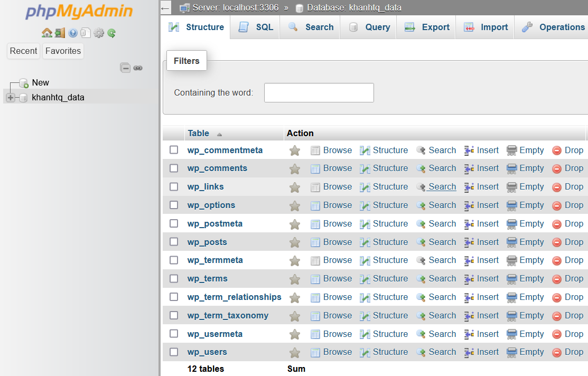The width and height of the screenshot is (588, 376).
Task: Click the log out door icon
Action: pos(60,33)
